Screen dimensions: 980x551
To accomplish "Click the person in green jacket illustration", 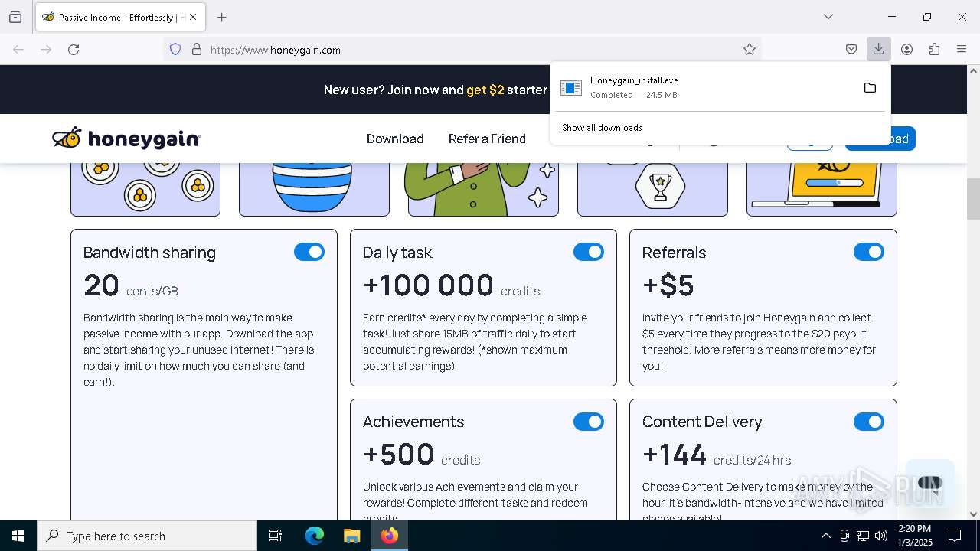I will coord(483,189).
